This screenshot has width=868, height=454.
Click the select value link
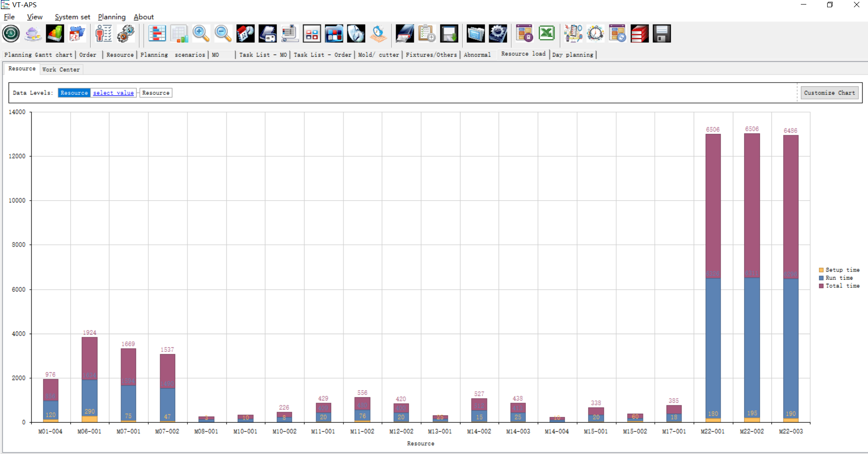coord(113,93)
